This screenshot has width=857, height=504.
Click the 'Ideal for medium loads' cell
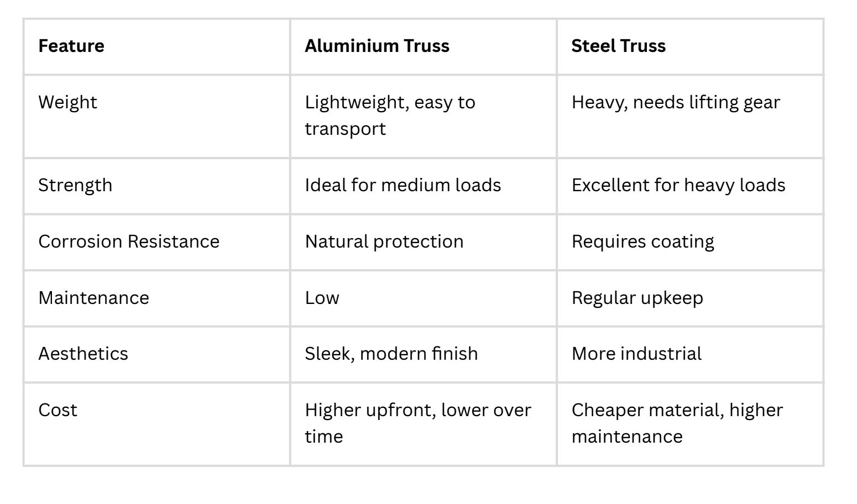[x=403, y=185]
